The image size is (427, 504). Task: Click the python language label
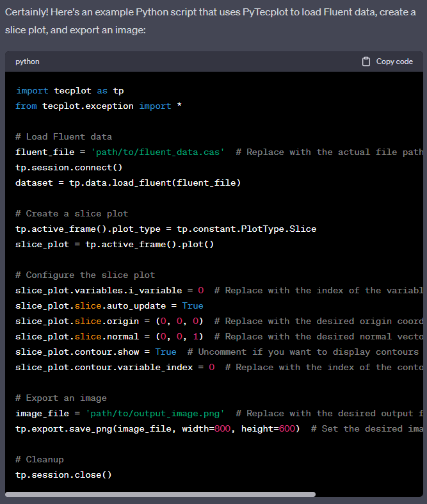click(x=28, y=61)
